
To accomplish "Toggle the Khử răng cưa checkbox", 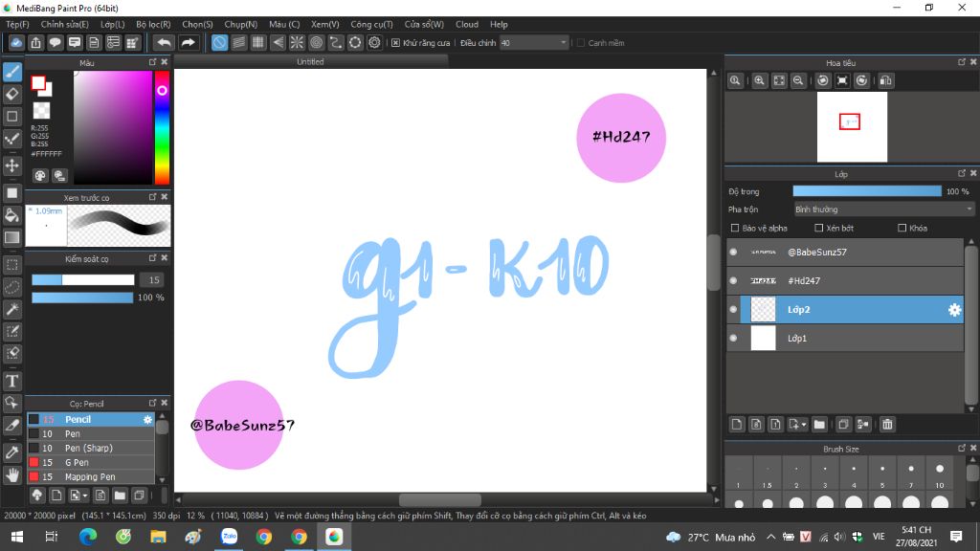I will (x=395, y=43).
